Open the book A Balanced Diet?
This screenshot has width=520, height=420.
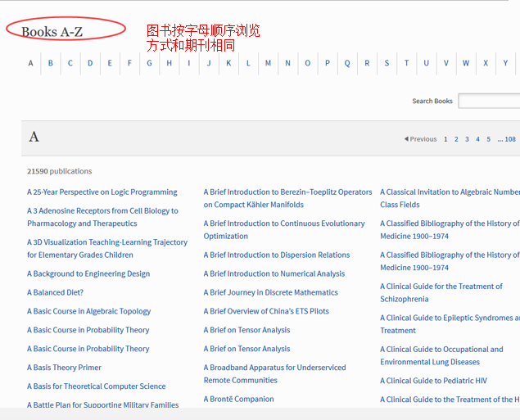coord(55,292)
